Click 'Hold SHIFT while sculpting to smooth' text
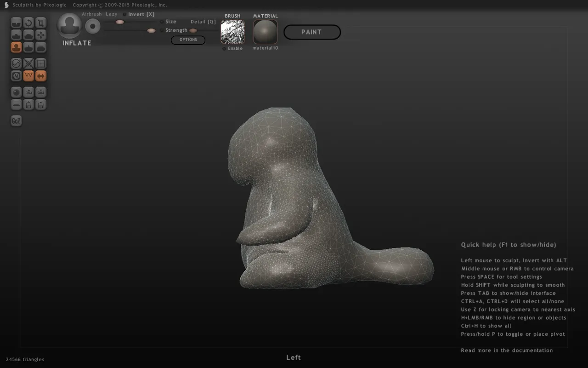 (513, 285)
